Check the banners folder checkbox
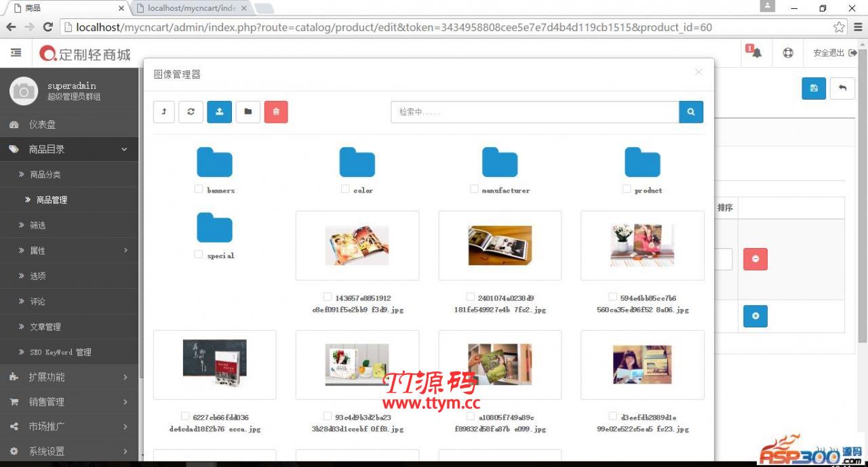This screenshot has height=467, width=868. pyautogui.click(x=199, y=189)
